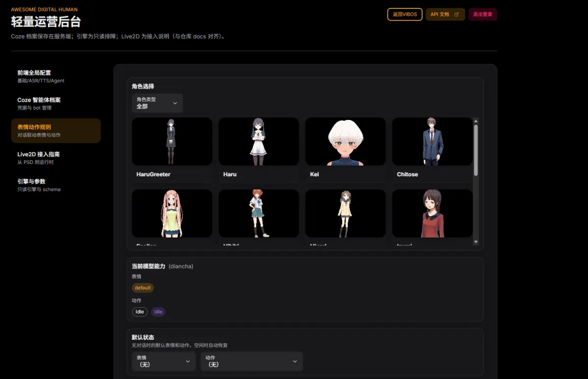Click the 轻量运营后台 page title
588x379 pixels.
pos(46,22)
